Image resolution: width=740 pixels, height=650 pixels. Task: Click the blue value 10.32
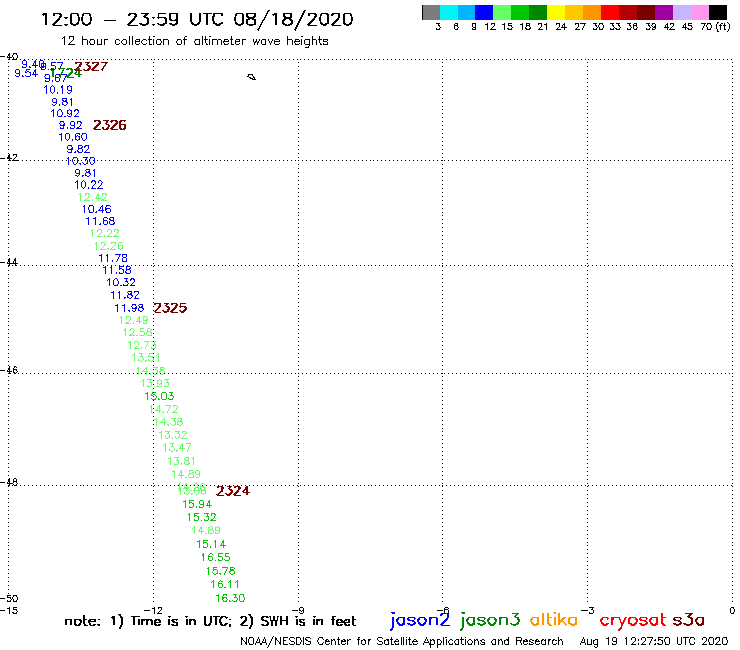pos(121,282)
